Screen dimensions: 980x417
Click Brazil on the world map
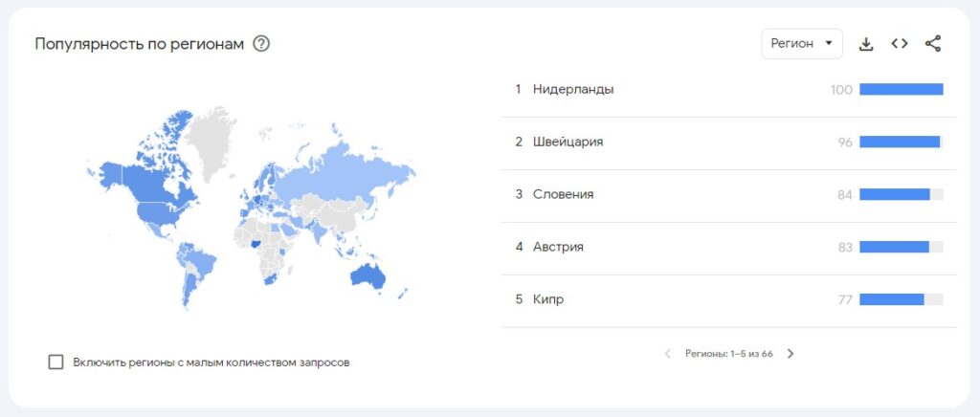pyautogui.click(x=199, y=258)
